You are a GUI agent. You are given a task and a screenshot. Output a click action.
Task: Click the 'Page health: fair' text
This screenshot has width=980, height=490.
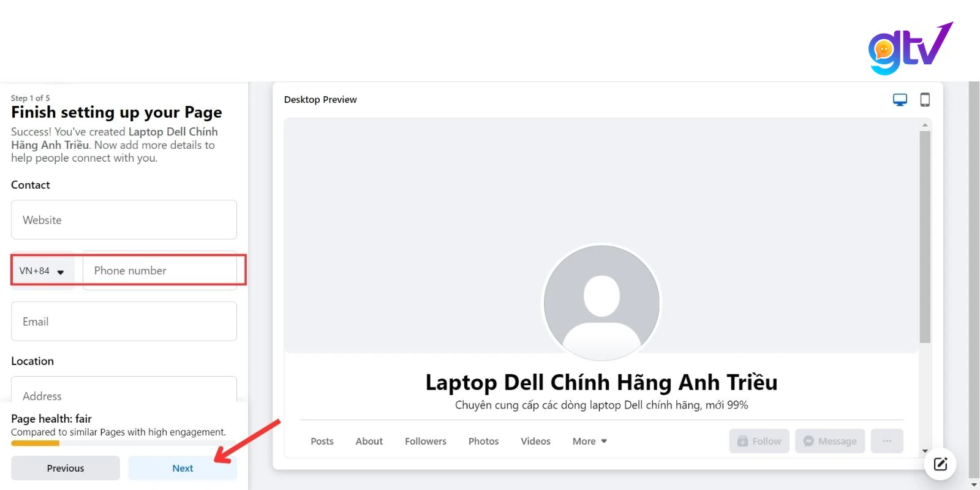click(x=51, y=419)
